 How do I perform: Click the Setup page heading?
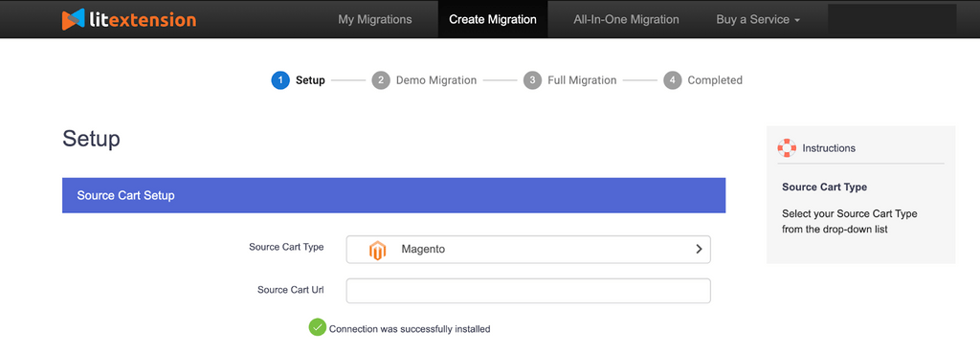coord(91,139)
